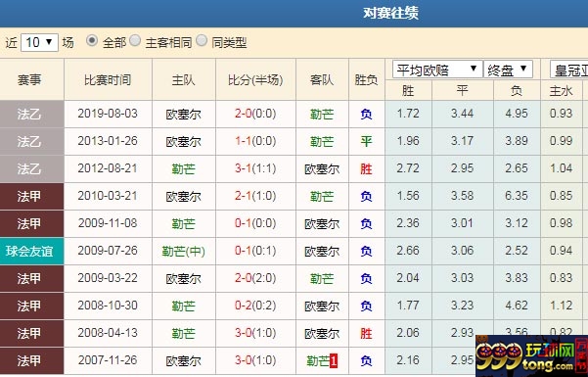
Task: Click 胜负 column header
Action: click(x=366, y=80)
